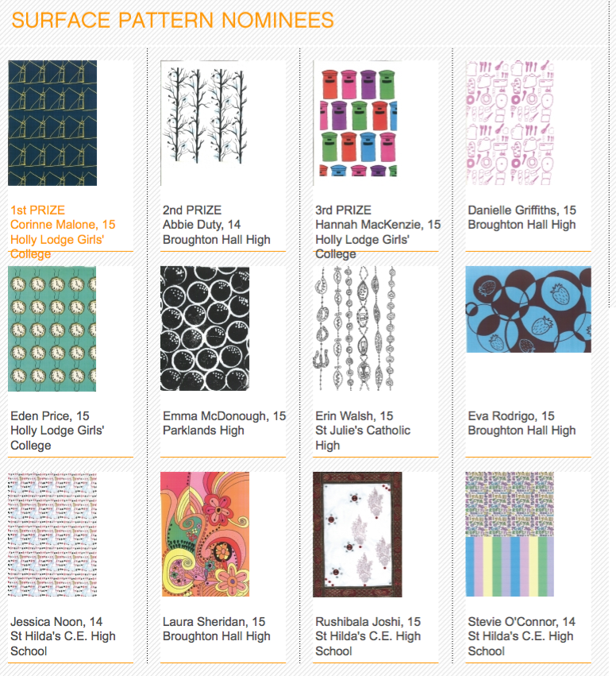Click the Eva Rodrigo, Broughton Hall caption
Image resolution: width=616 pixels, height=676 pixels.
[x=522, y=423]
